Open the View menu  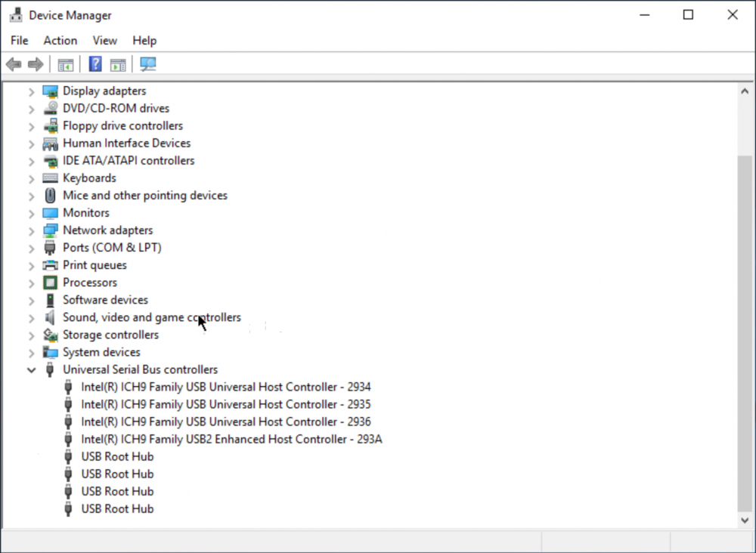(104, 41)
